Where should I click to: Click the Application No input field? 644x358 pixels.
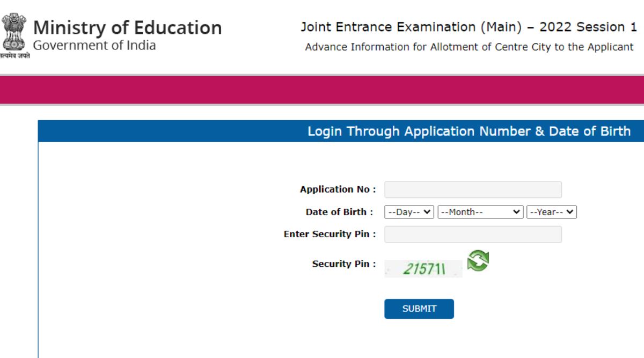click(x=473, y=189)
